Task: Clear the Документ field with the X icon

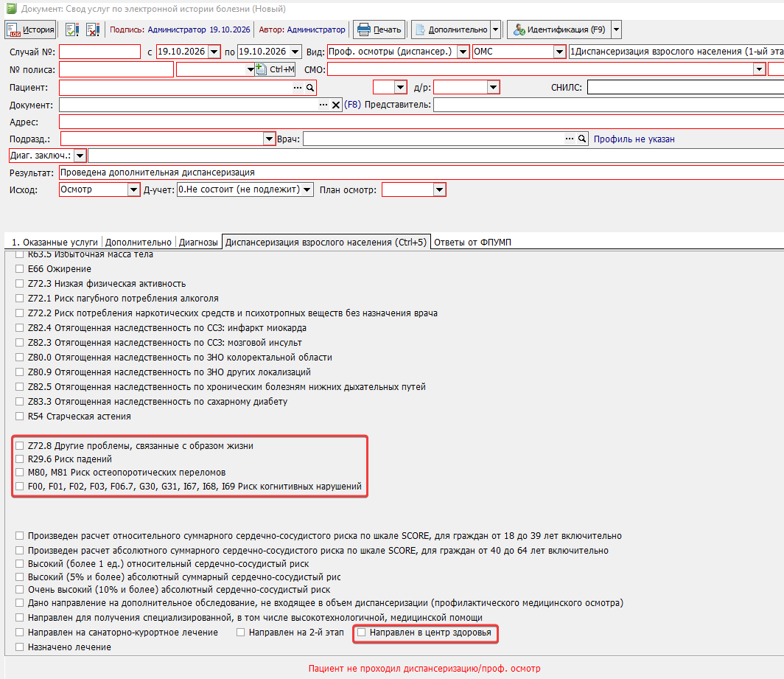Action: point(336,105)
